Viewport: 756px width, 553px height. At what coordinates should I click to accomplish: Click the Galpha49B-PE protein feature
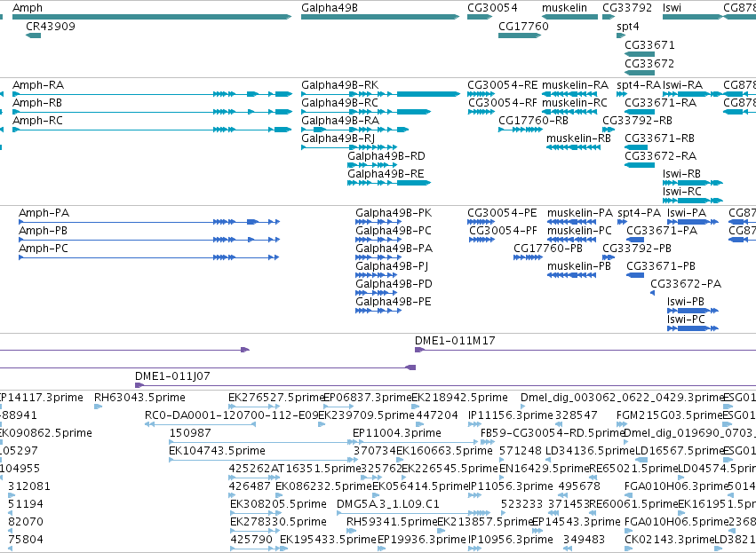click(378, 312)
